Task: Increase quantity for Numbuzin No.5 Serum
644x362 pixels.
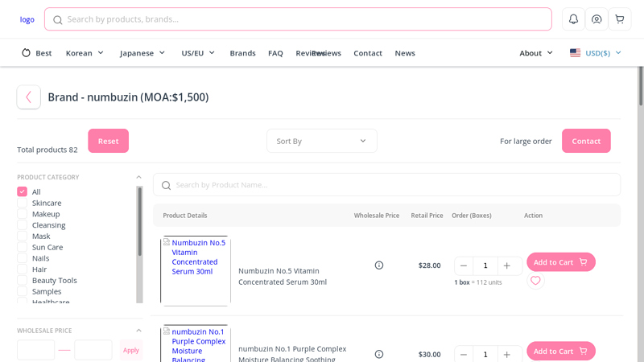Action: pos(507,266)
